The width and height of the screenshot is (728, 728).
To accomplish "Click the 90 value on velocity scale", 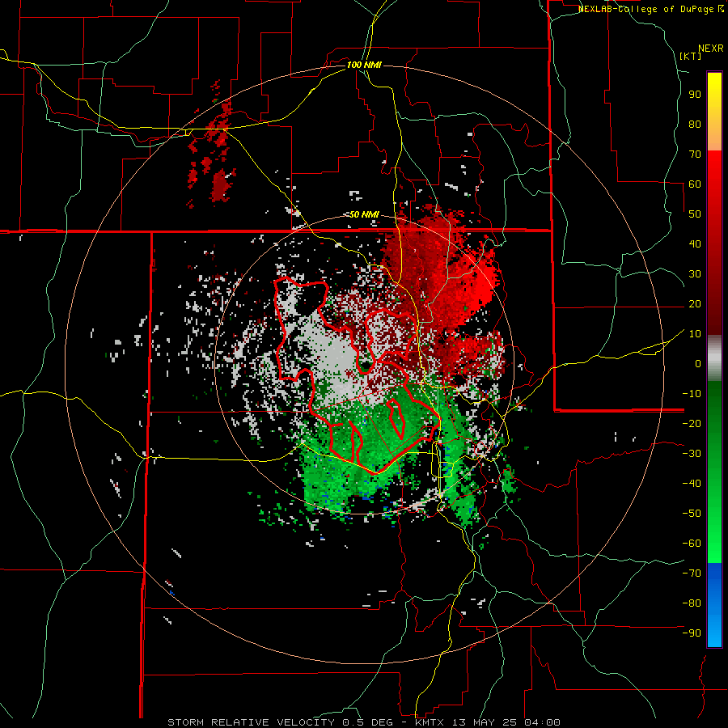I will 695,95.
